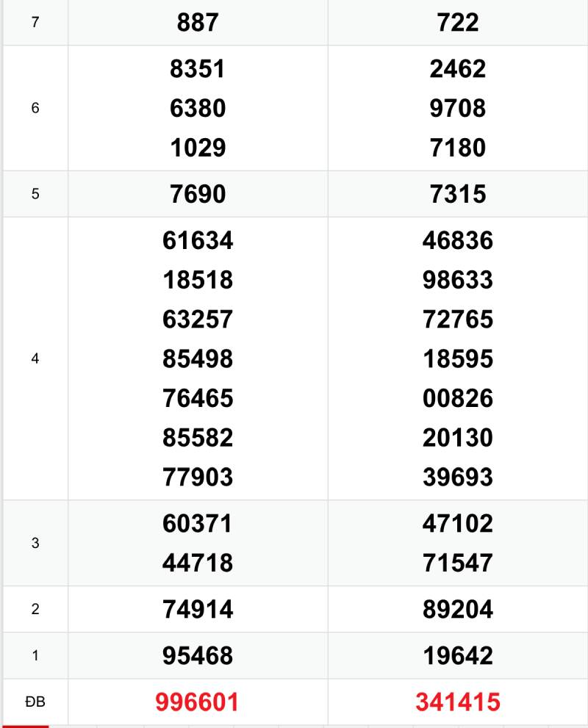Click fifth prize number 7690

click(x=198, y=194)
